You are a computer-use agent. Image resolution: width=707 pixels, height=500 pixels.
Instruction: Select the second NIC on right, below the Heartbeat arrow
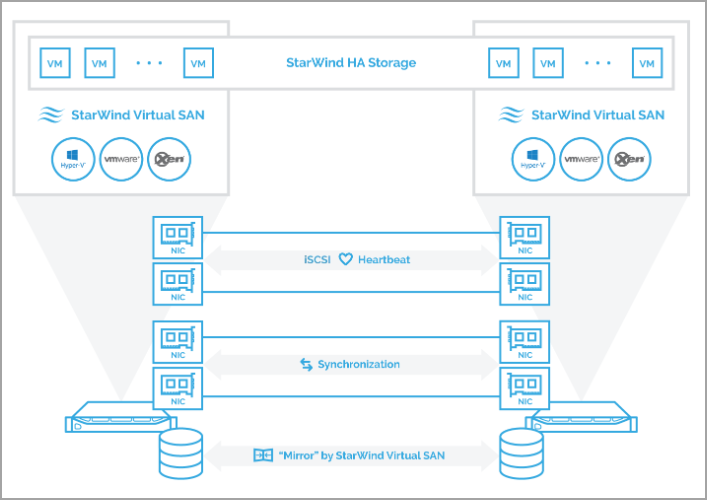tap(525, 284)
